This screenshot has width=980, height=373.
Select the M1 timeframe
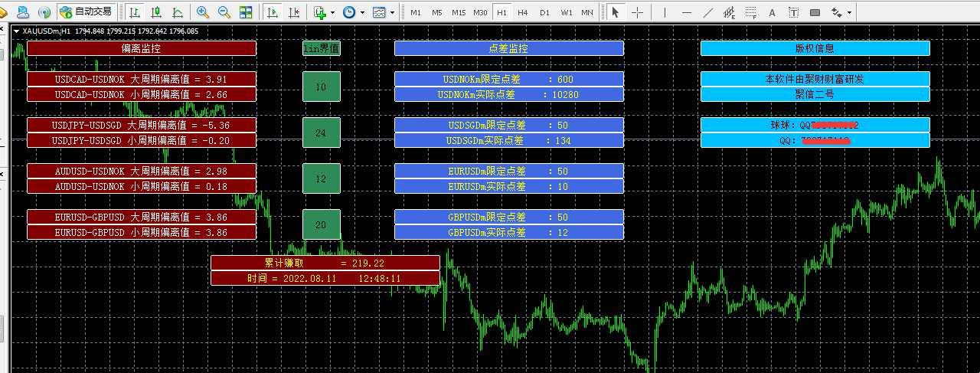(416, 12)
